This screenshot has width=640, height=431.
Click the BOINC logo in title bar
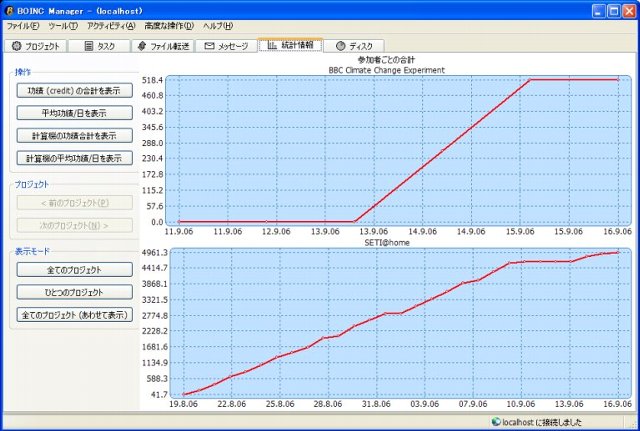click(9, 11)
